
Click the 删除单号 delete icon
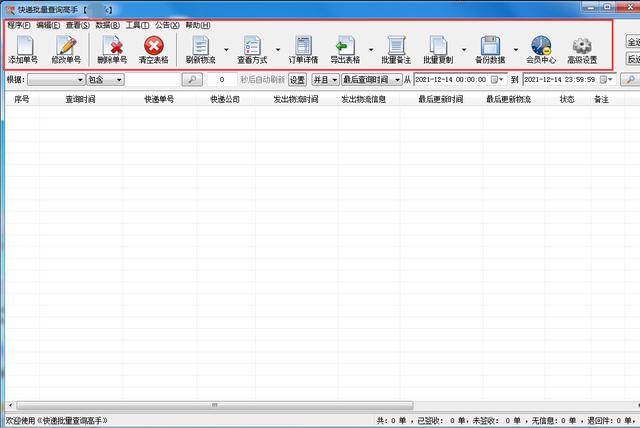[x=113, y=45]
